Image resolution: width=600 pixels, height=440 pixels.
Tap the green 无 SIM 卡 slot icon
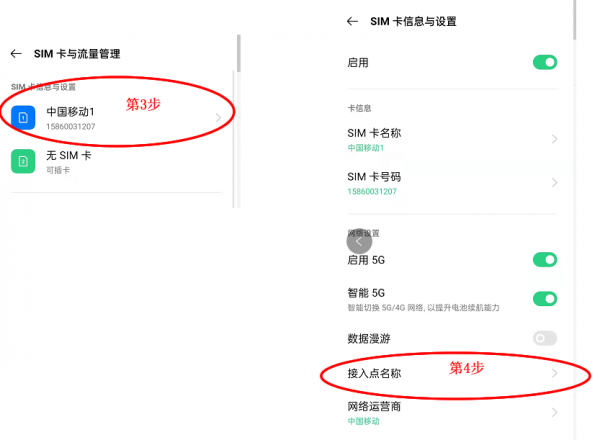click(x=24, y=161)
